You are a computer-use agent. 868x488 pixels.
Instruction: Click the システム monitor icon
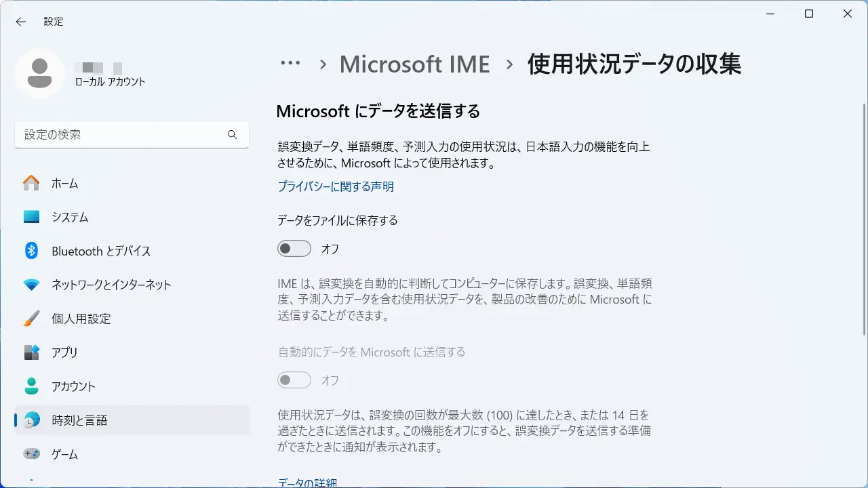(31, 217)
